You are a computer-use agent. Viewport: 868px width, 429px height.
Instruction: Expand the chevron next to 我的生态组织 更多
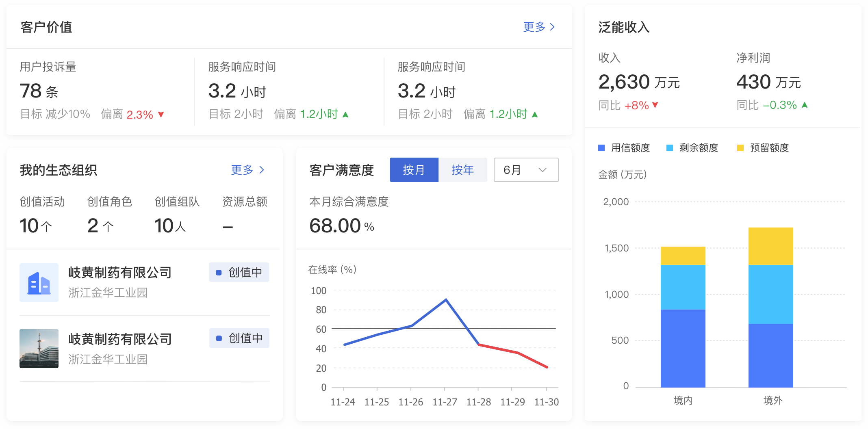pos(262,170)
